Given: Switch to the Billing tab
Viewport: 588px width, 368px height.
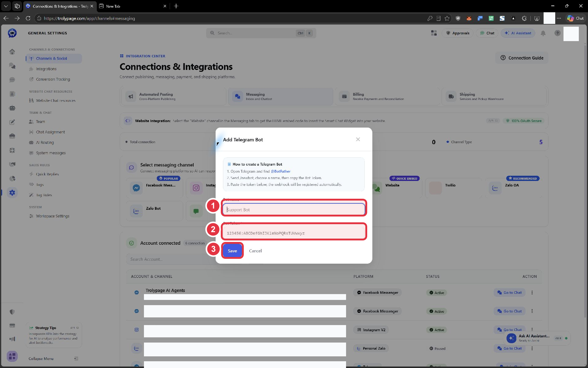Looking at the screenshot, I should pyautogui.click(x=387, y=97).
